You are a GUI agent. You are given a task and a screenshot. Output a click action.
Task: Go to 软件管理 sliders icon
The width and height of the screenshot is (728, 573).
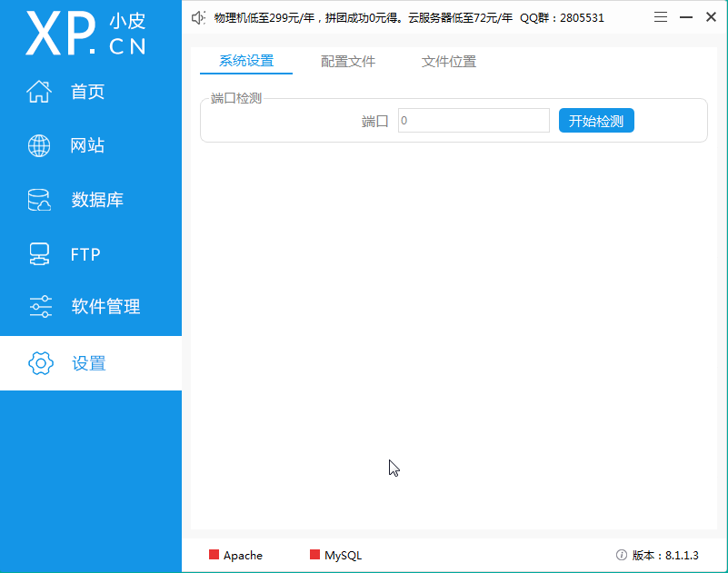40,307
